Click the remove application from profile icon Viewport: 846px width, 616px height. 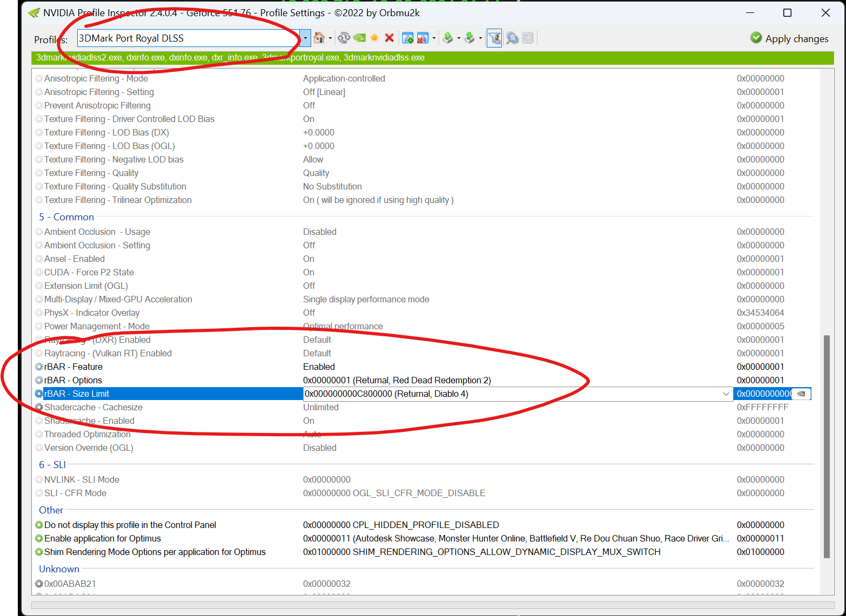(x=422, y=38)
